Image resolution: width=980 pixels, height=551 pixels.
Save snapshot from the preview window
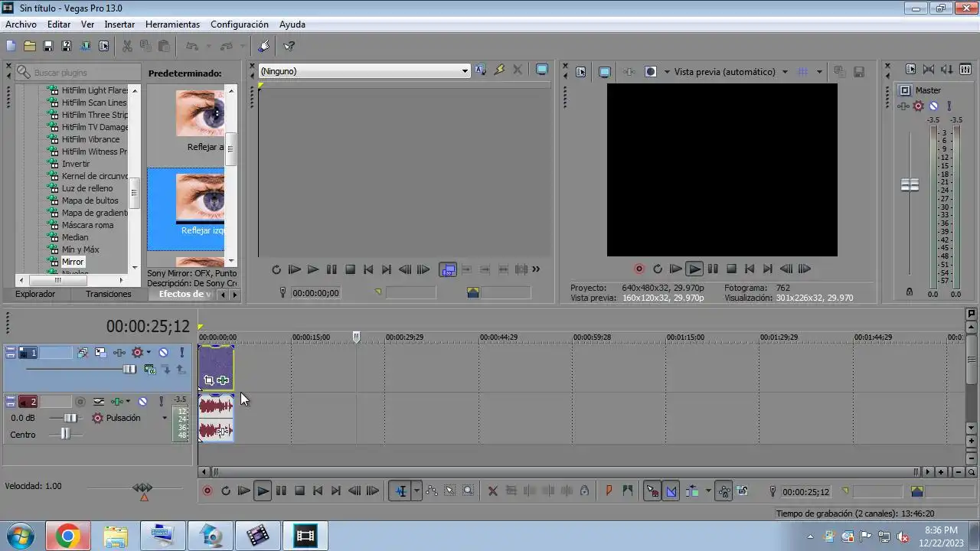859,72
